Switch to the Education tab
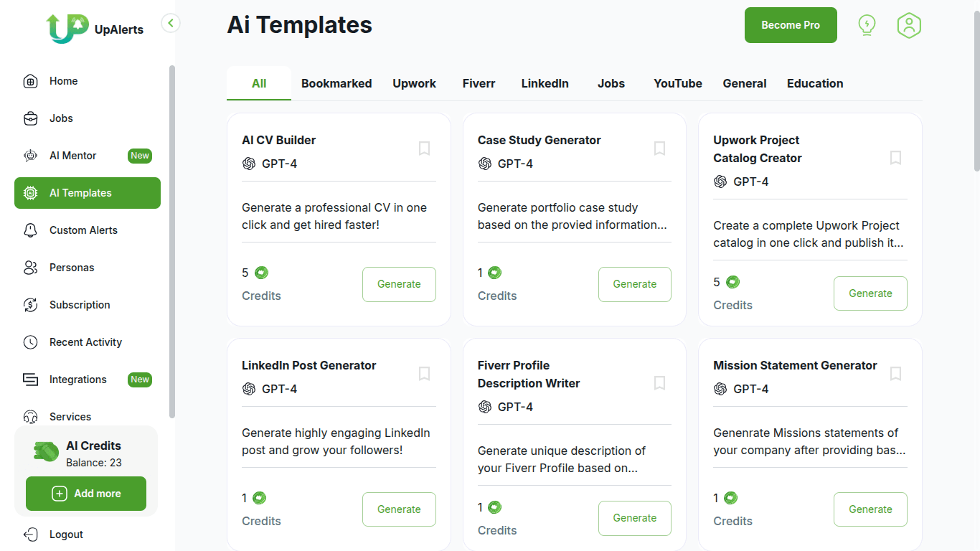Viewport: 980px width, 551px height. [x=815, y=83]
